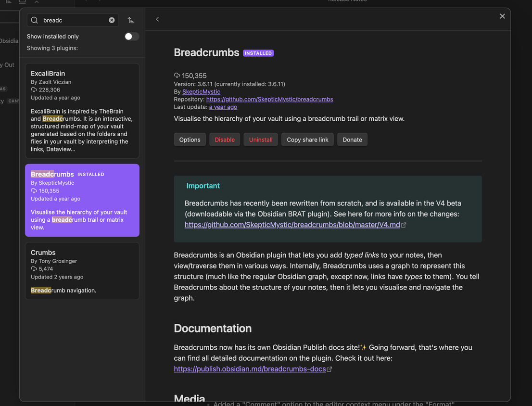Open the GitHub repository link

(269, 99)
